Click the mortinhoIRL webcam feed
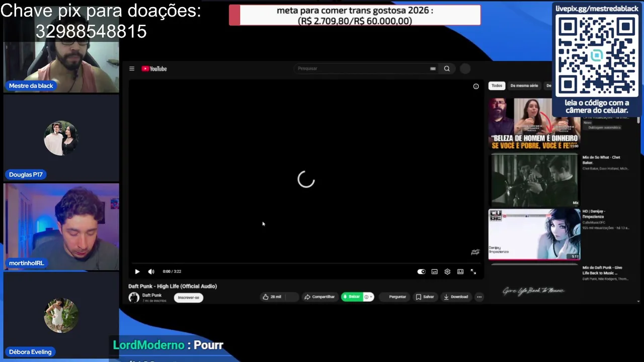The height and width of the screenshot is (362, 644). (x=61, y=227)
